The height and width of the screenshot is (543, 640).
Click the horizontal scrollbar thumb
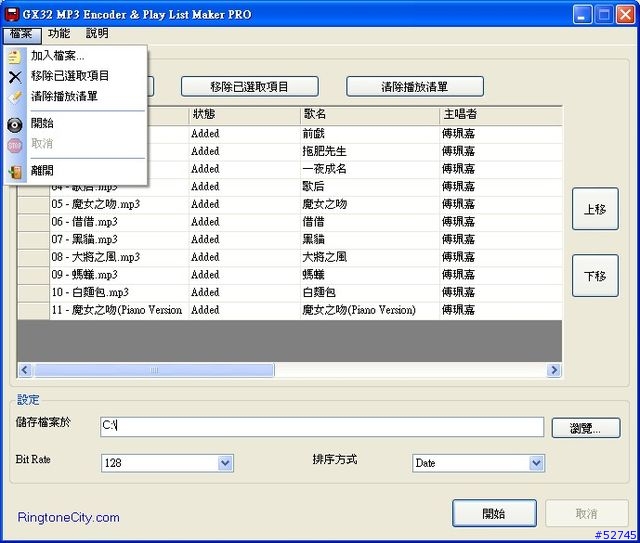pos(154,370)
